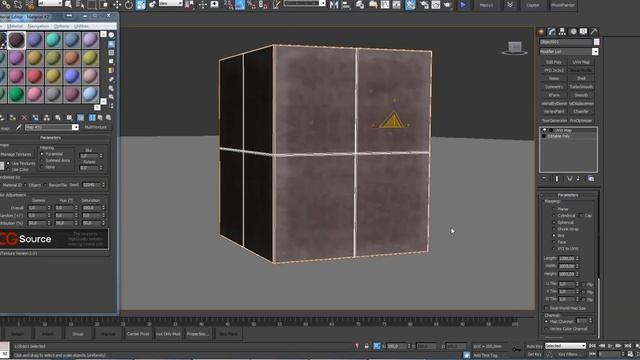Click the Edit Poly modifier button

pos(553,62)
